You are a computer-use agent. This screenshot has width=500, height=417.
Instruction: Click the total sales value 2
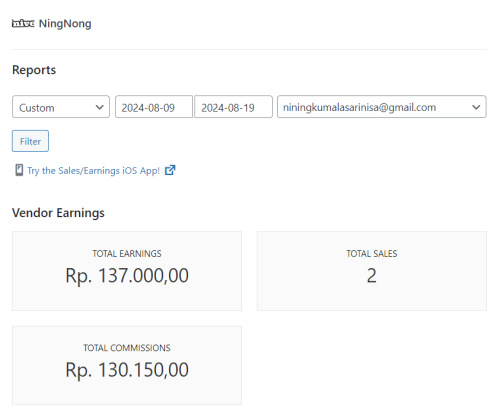pos(372,276)
